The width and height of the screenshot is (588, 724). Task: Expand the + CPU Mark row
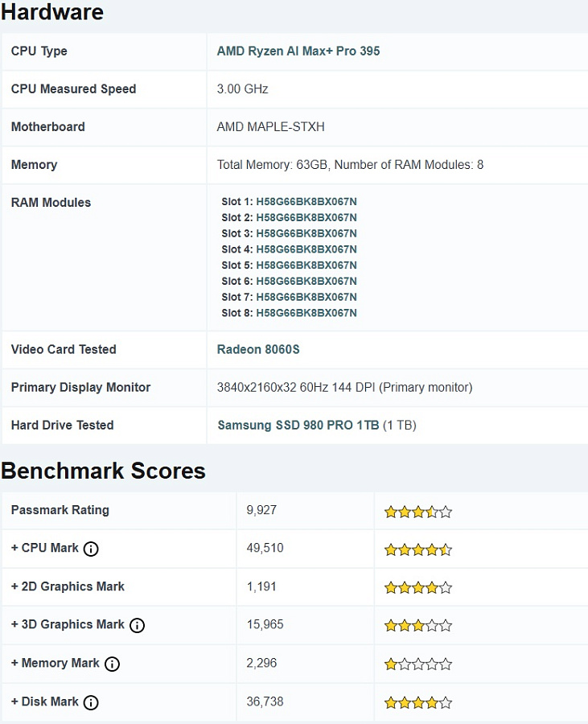coord(45,548)
